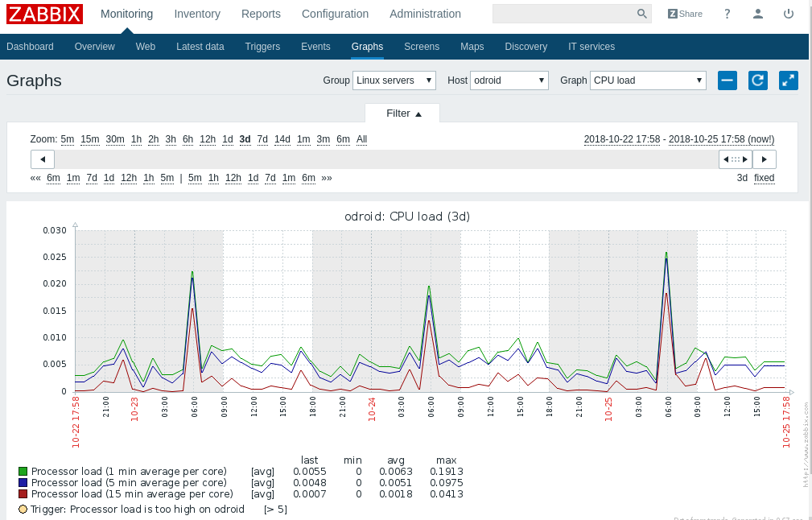
Task: Go to the Maps tab
Action: 472,47
